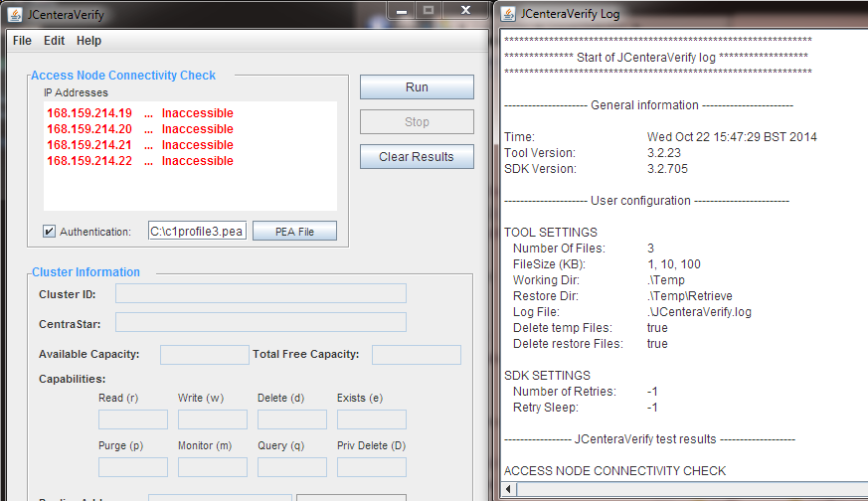The width and height of the screenshot is (868, 501).
Task: Click the Write (w) capability box
Action: tap(213, 419)
